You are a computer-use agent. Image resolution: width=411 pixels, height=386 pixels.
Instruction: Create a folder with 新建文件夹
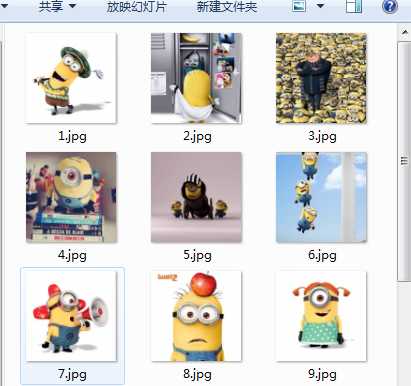click(x=227, y=7)
